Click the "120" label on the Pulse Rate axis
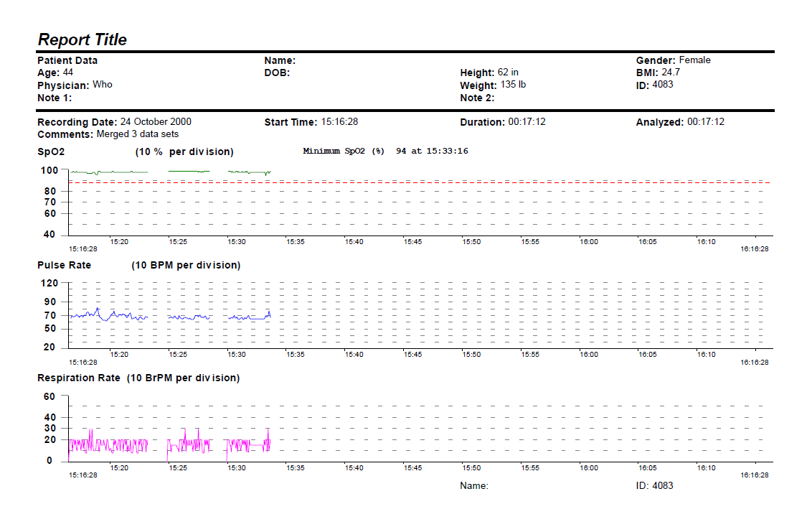The height and width of the screenshot is (527, 812). (x=49, y=284)
